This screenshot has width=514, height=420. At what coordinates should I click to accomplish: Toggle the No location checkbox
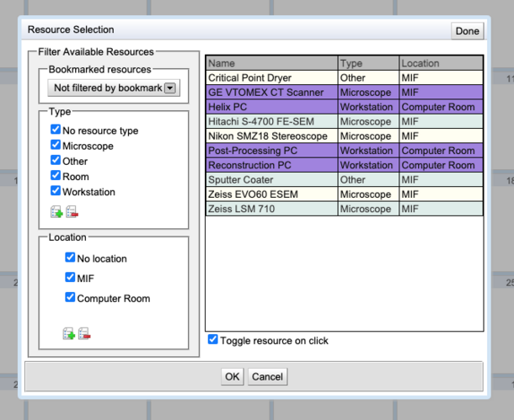click(x=70, y=258)
